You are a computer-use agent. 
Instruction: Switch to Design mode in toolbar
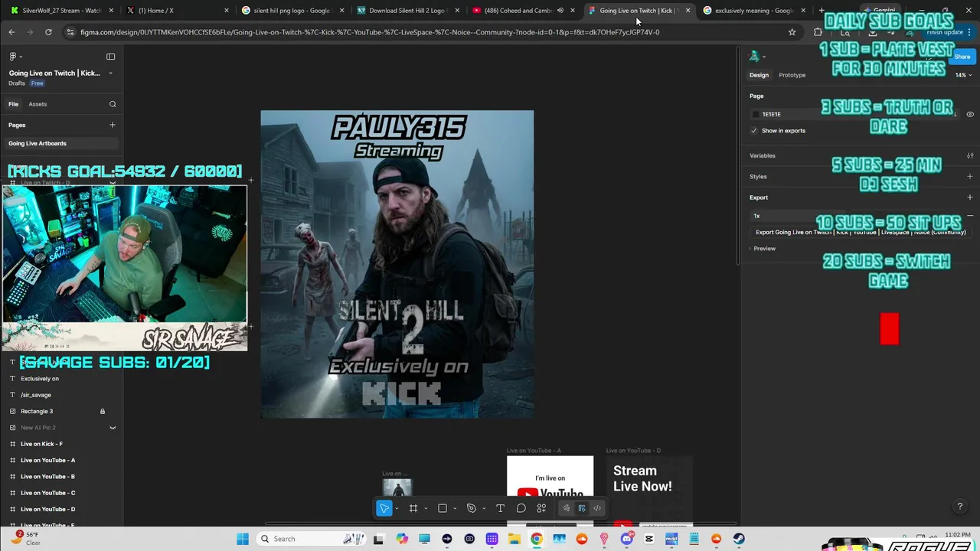pyautogui.click(x=582, y=508)
